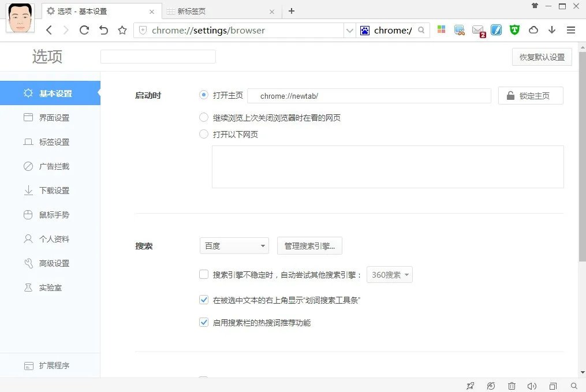Activate speed boost rocket icon in status bar
This screenshot has width=586, height=392.
coord(470,386)
